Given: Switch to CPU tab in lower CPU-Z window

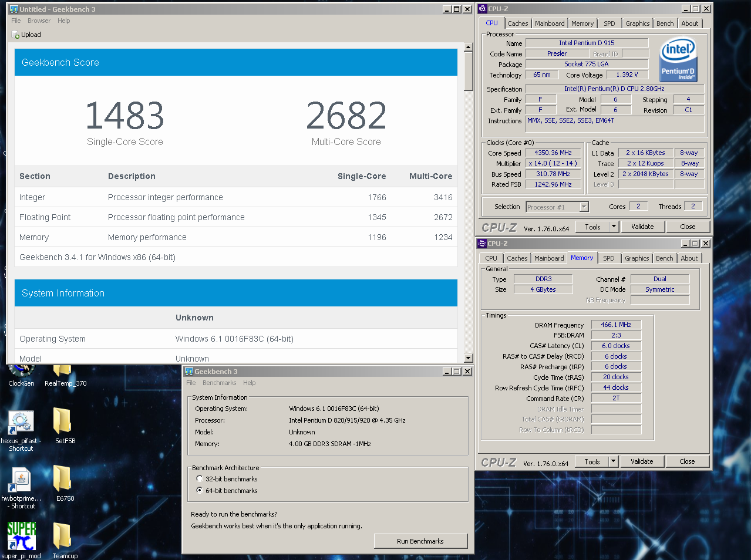Looking at the screenshot, I should [x=491, y=258].
